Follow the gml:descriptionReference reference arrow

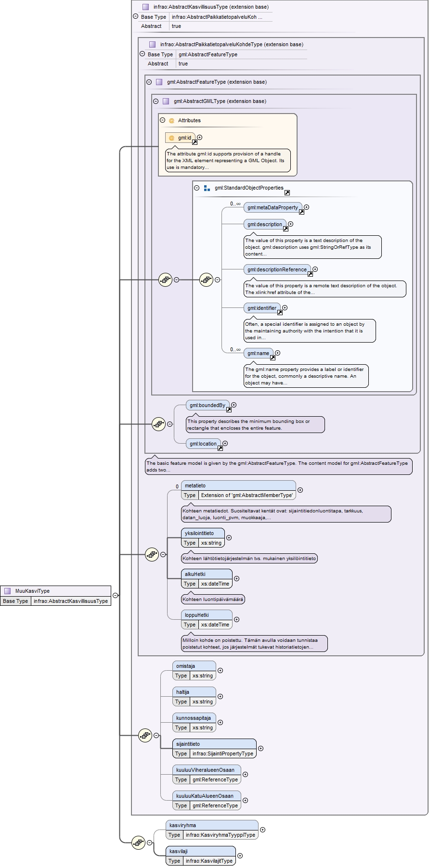point(310,274)
